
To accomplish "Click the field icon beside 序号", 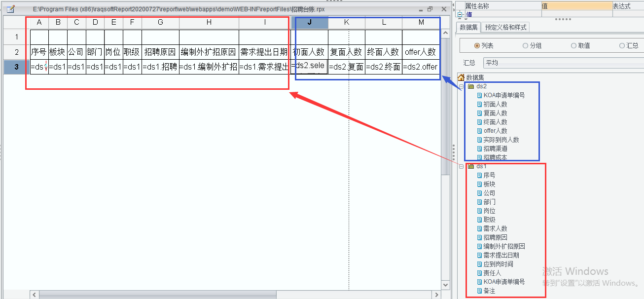I will click(479, 175).
